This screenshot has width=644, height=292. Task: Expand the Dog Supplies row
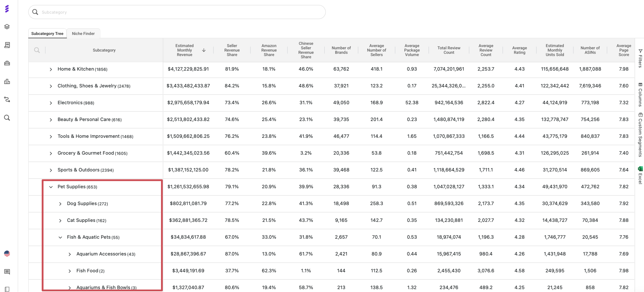[60, 204]
